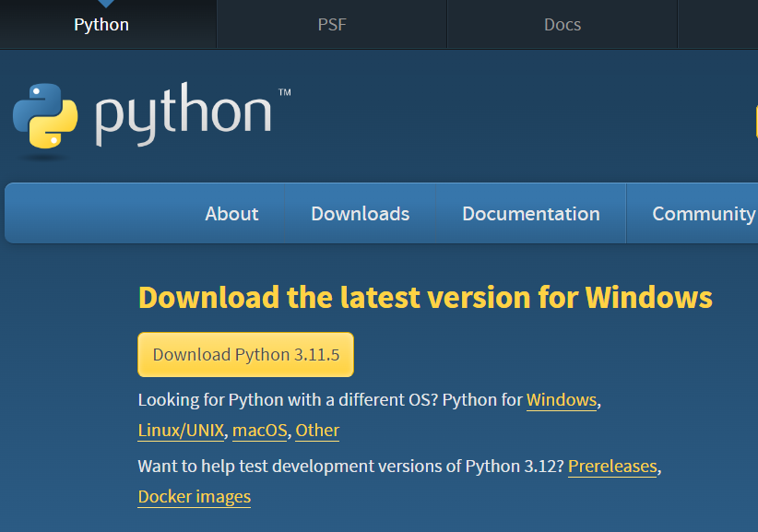Open the About menu
758x532 pixels.
(x=231, y=214)
